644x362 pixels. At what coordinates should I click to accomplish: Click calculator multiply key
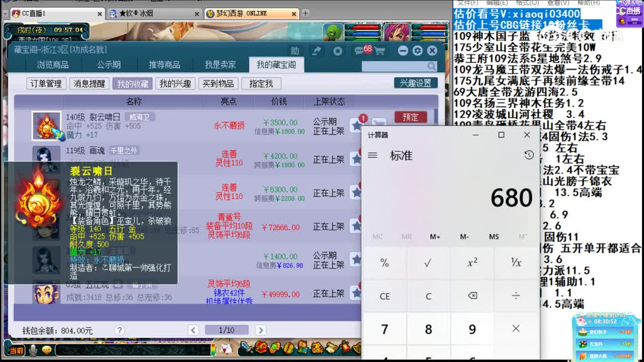coord(516,329)
